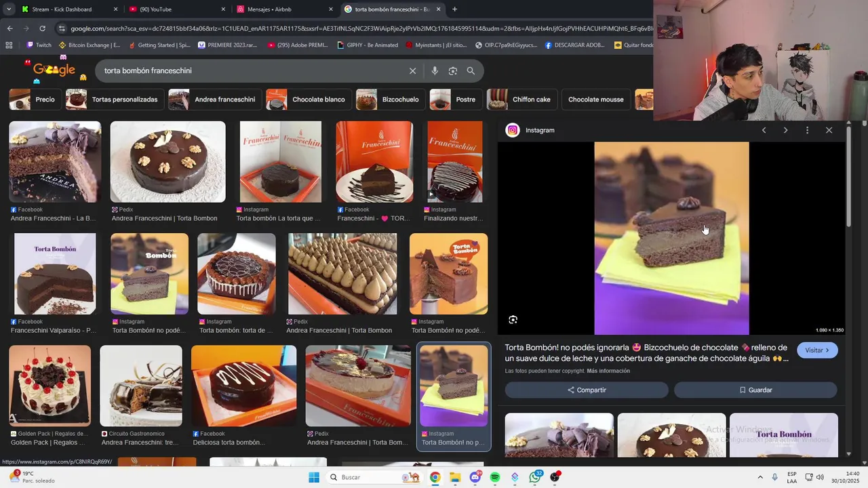Click large cake slice preview image
This screenshot has height=488, width=868.
pos(671,238)
